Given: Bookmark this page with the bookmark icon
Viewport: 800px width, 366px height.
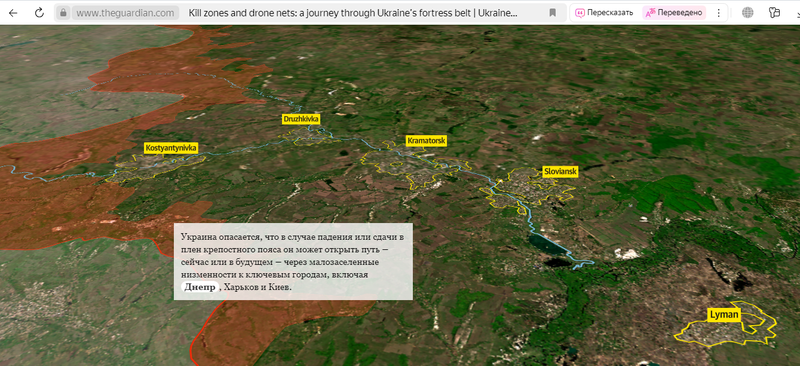Looking at the screenshot, I should pyautogui.click(x=553, y=13).
